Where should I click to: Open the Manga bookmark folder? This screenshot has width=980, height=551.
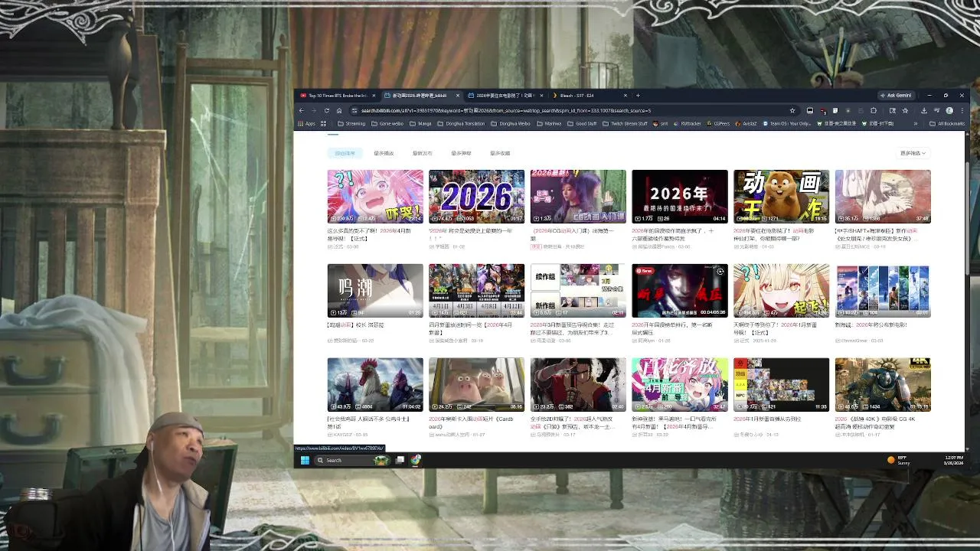coord(420,123)
